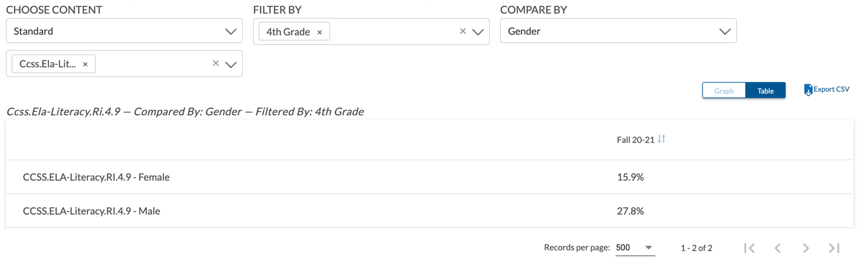Change the Records per page value
868x271 pixels.
(635, 248)
